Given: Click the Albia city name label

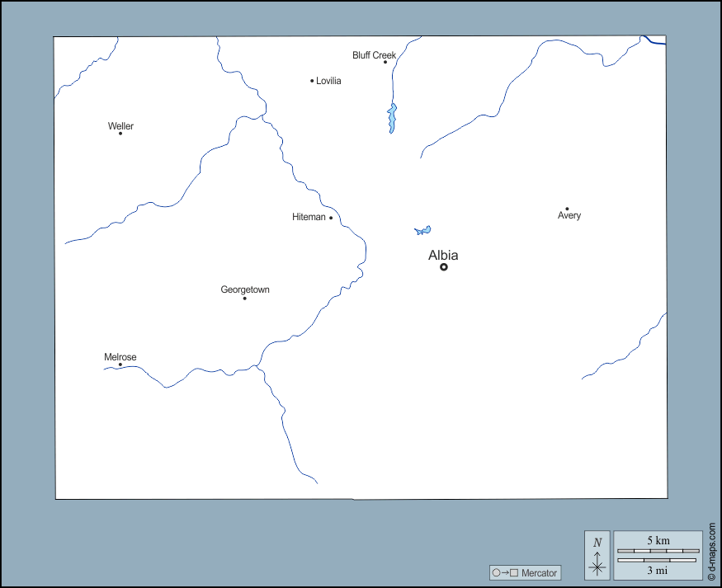Looking at the screenshot, I should coord(443,256).
